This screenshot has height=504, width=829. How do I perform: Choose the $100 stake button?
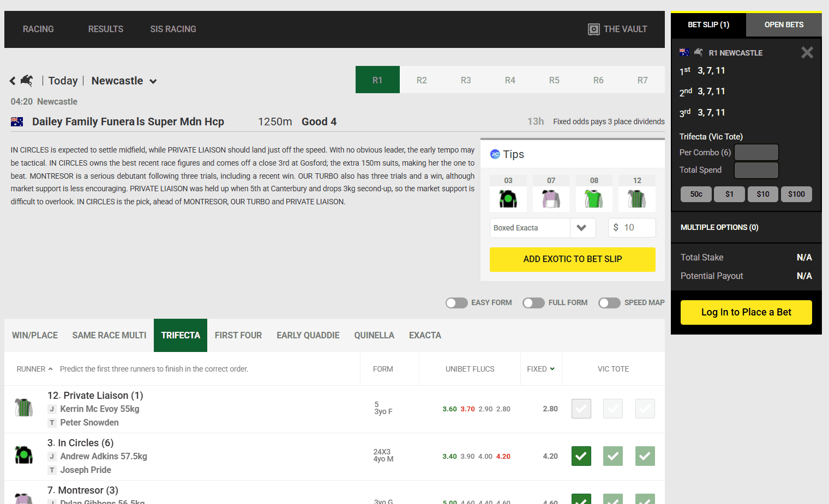(796, 195)
